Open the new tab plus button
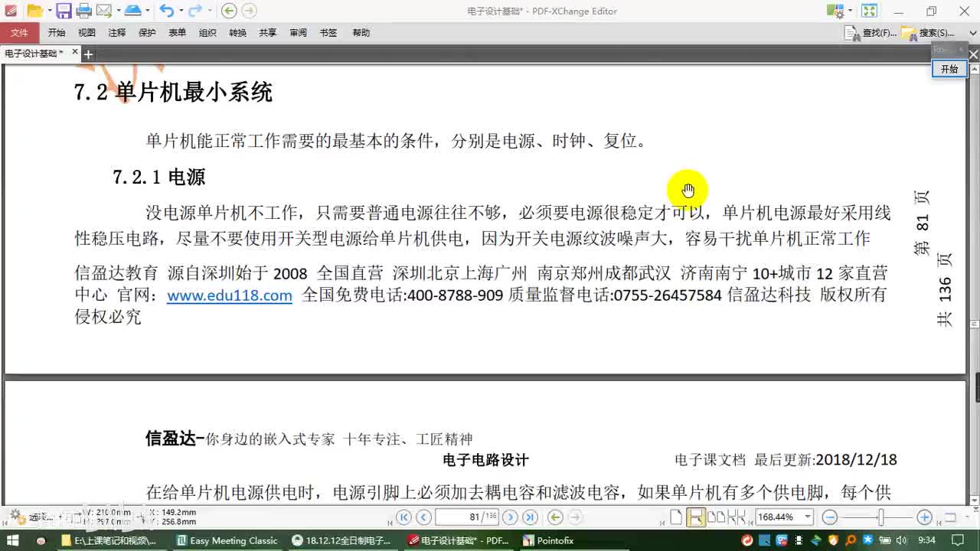 point(88,54)
